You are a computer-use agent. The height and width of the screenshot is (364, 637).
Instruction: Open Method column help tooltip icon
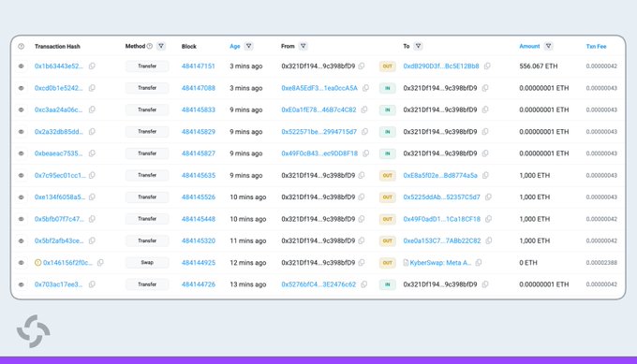point(150,46)
